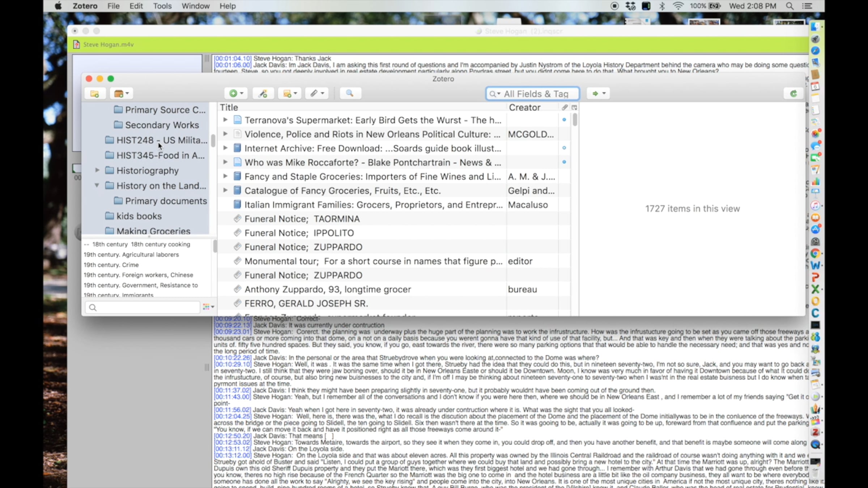
Task: Expand the Who was Mike Roccaforte item
Action: (225, 162)
